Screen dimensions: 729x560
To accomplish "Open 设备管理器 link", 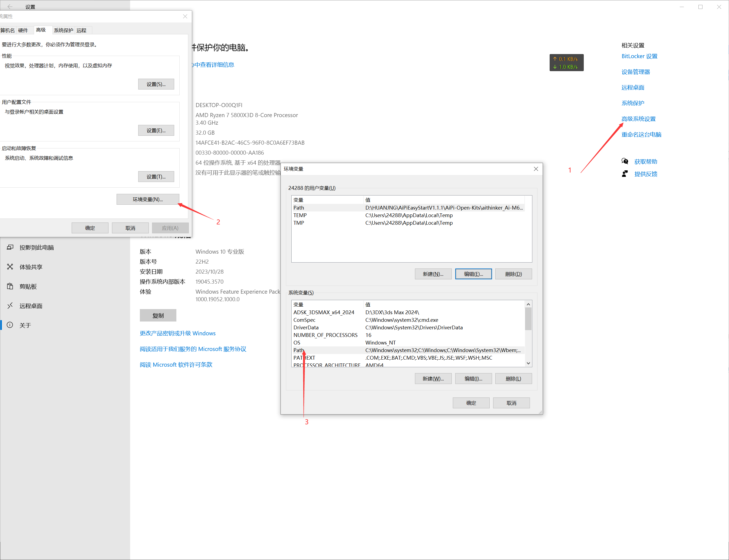I will [x=636, y=72].
